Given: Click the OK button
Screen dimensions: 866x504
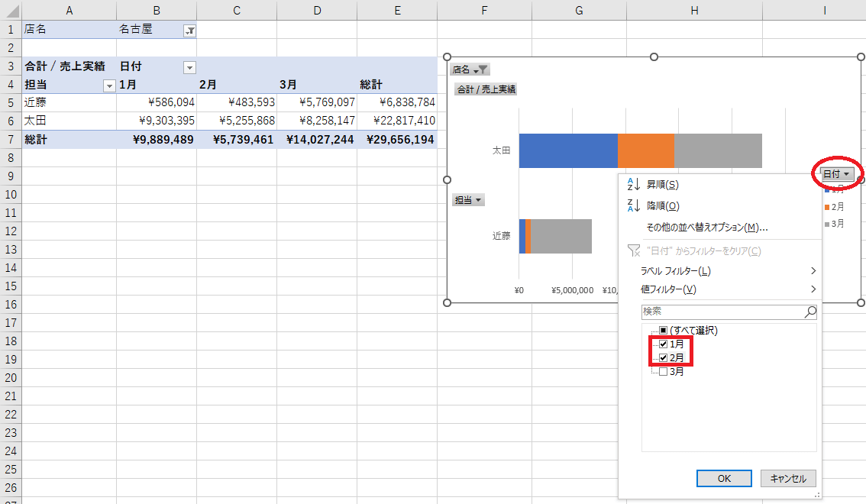Looking at the screenshot, I should click(x=724, y=478).
